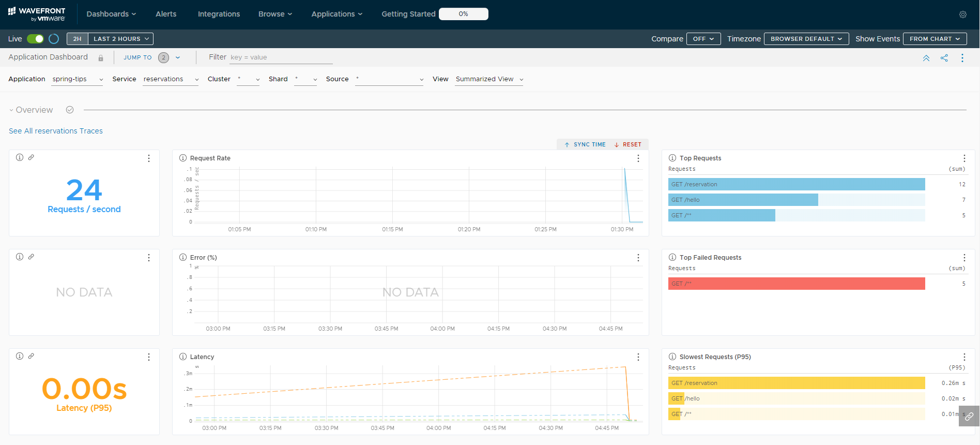
Task: Open the dashboard three-dot options menu
Action: point(962,58)
